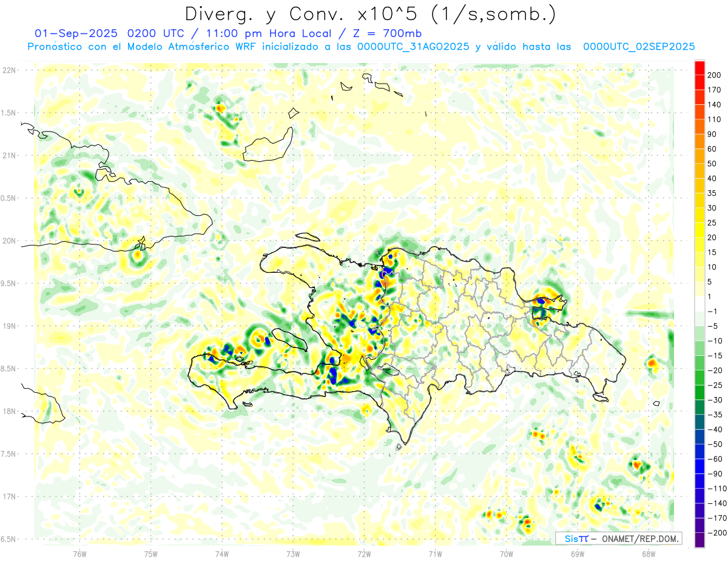This screenshot has width=728, height=562.
Task: Click the positive 60 color scale label
Action: click(x=712, y=149)
